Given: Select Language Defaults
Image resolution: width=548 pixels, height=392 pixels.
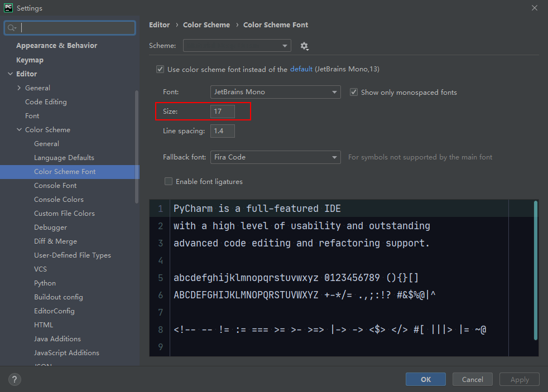Looking at the screenshot, I should point(64,157).
